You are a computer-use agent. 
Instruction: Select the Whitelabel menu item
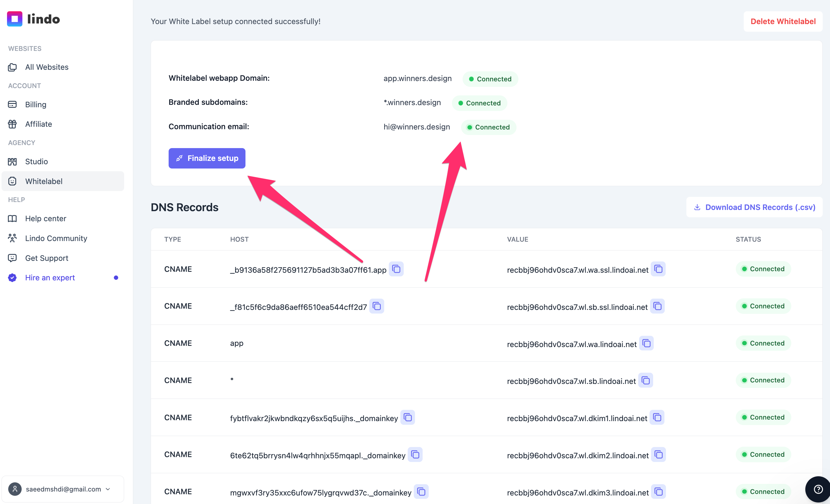click(x=63, y=182)
